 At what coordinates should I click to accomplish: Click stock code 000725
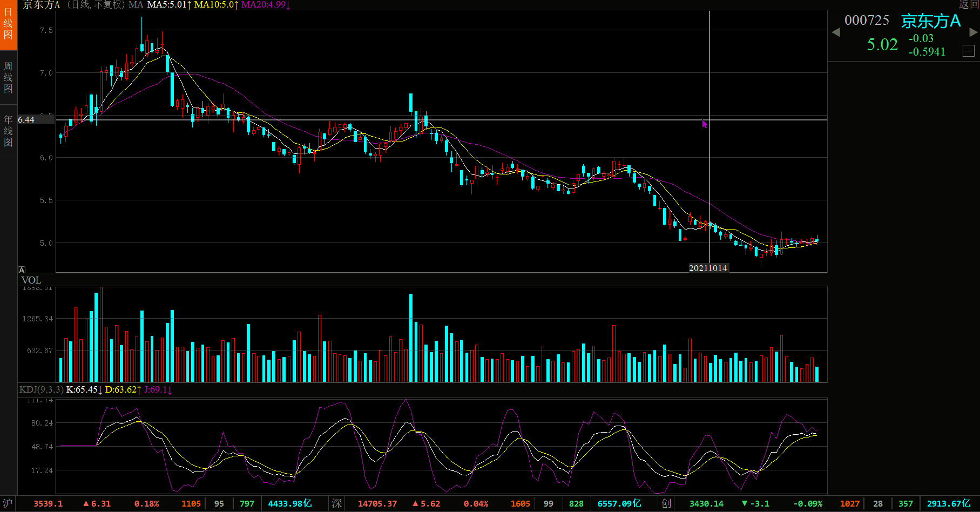tap(867, 21)
